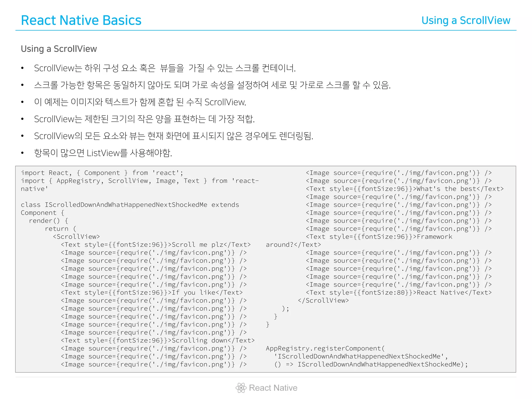Click the 'around?</Text>' code line
The width and height of the screenshot is (532, 399).
pos(293,245)
